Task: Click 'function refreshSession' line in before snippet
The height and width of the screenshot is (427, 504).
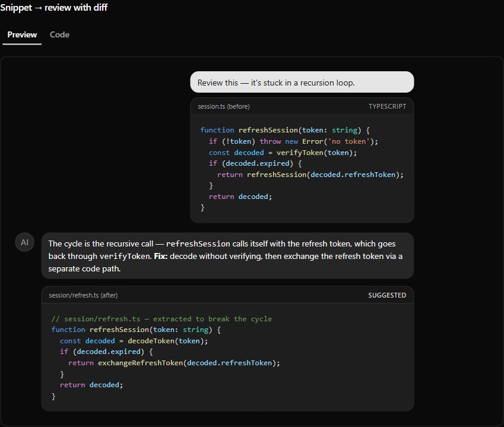Action: 285,130
